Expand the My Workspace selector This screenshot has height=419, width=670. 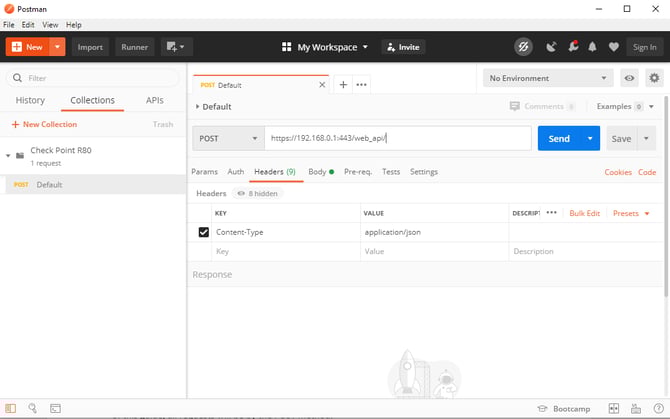(x=325, y=47)
